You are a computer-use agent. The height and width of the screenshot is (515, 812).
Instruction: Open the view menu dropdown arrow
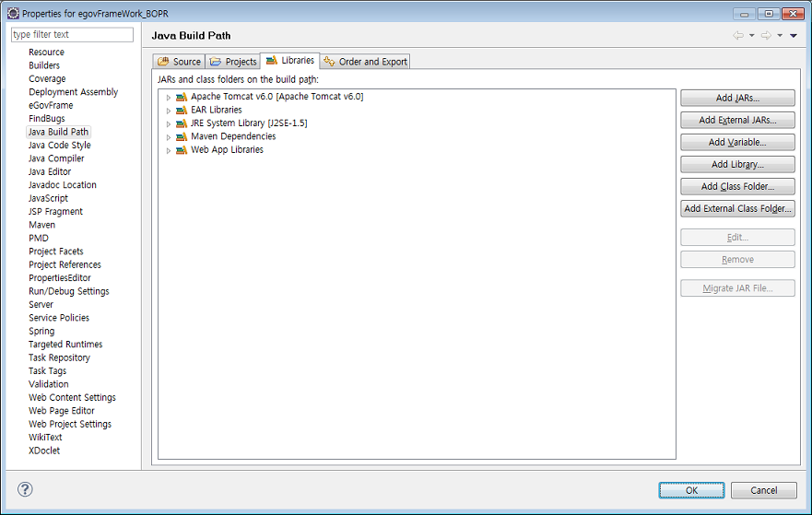click(x=794, y=35)
